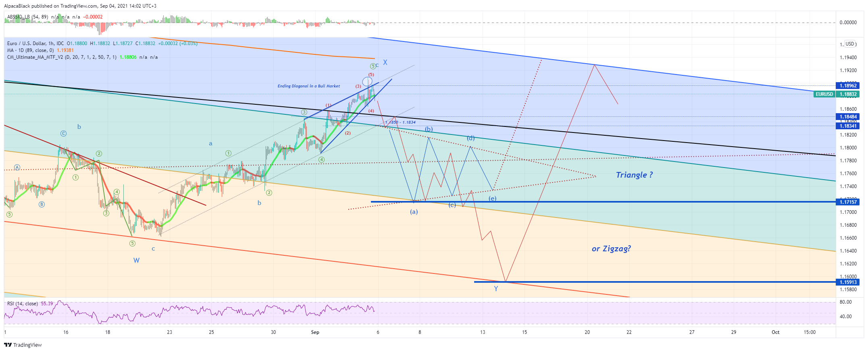This screenshot has height=352, width=868.
Task: Click the '20' date on time axis
Action: [x=587, y=332]
